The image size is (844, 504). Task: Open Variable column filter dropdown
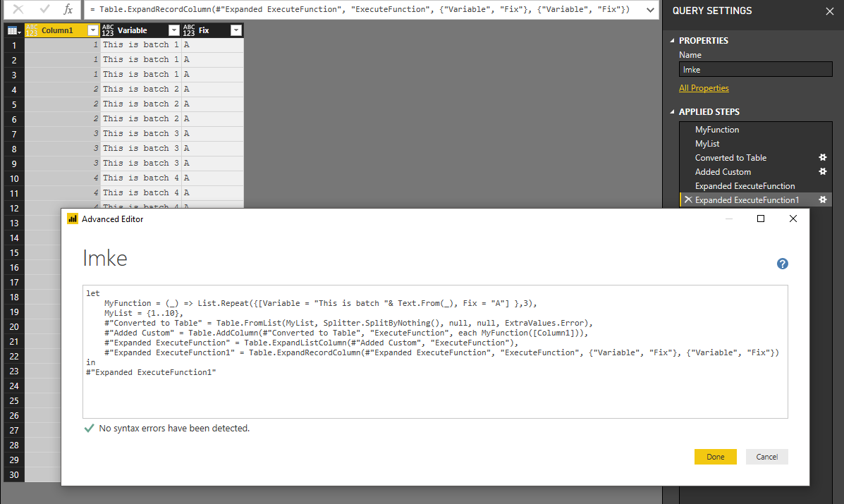tap(174, 30)
